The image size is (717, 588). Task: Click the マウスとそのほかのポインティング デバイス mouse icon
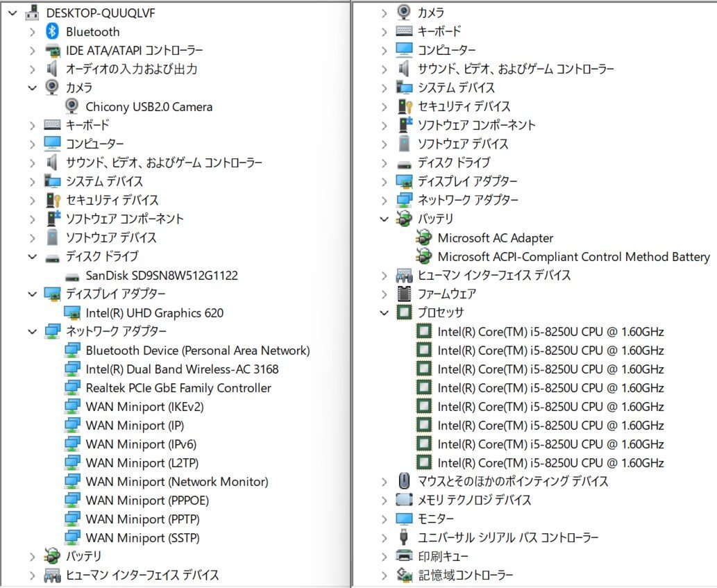tap(404, 482)
